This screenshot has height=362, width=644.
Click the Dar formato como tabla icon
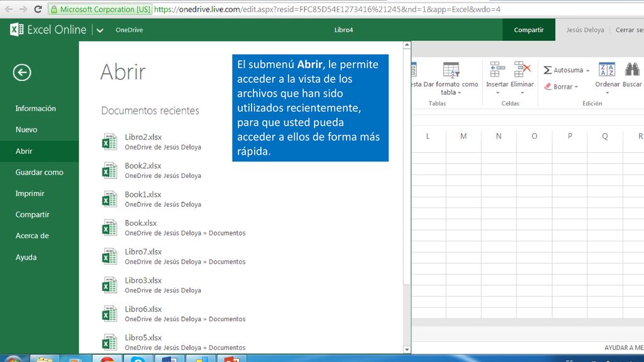(451, 70)
